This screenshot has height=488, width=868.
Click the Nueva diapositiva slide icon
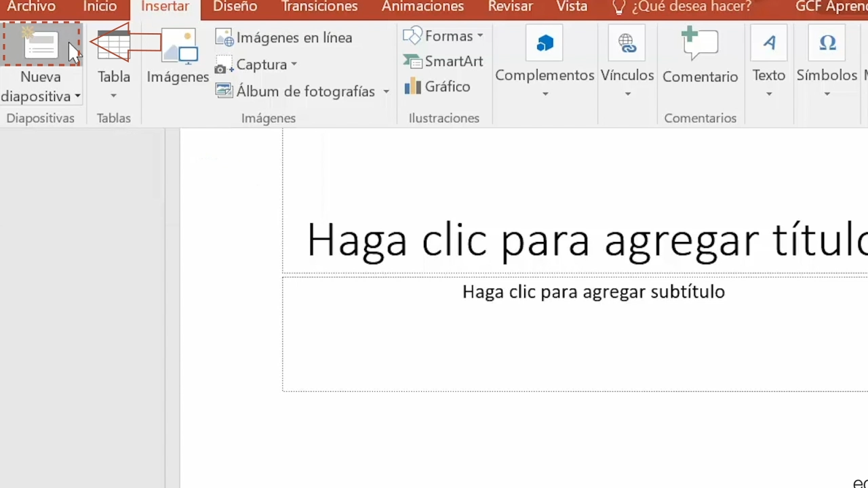(41, 45)
